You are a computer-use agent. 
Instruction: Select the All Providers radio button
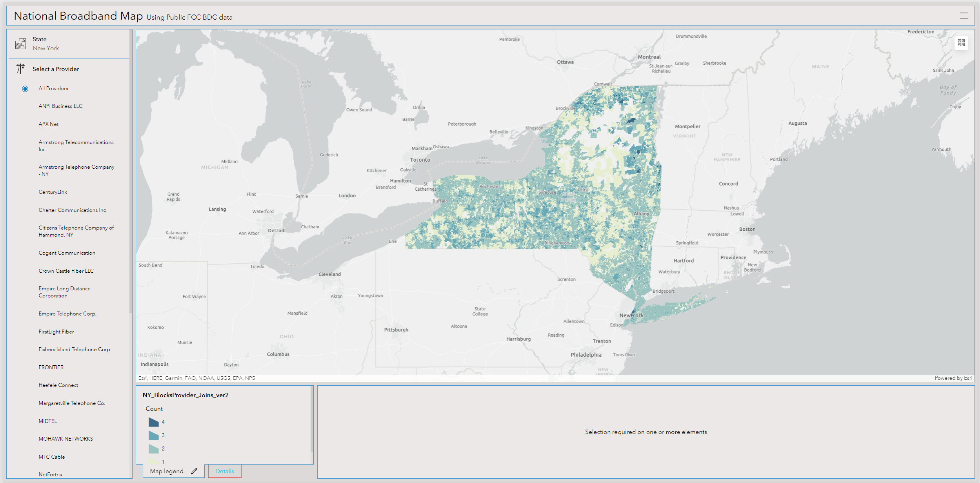pos(25,89)
